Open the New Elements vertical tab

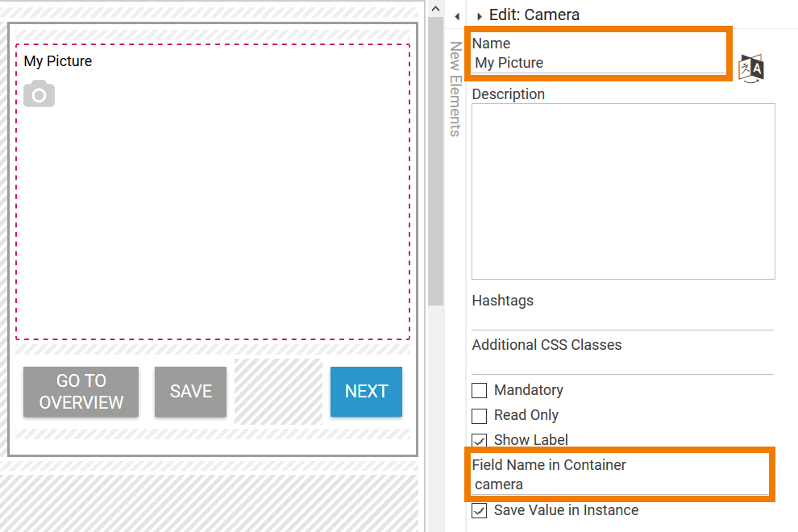[x=455, y=89]
